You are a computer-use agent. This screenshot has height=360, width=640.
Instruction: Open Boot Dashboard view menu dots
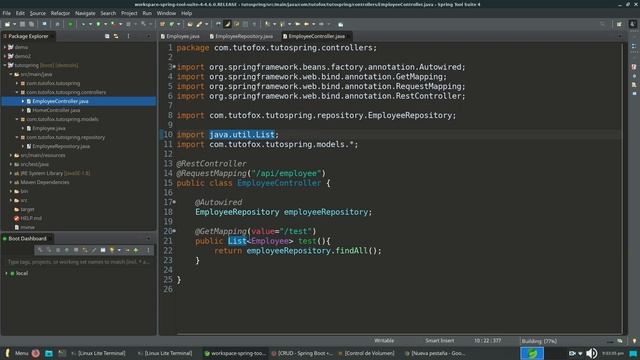point(148,250)
